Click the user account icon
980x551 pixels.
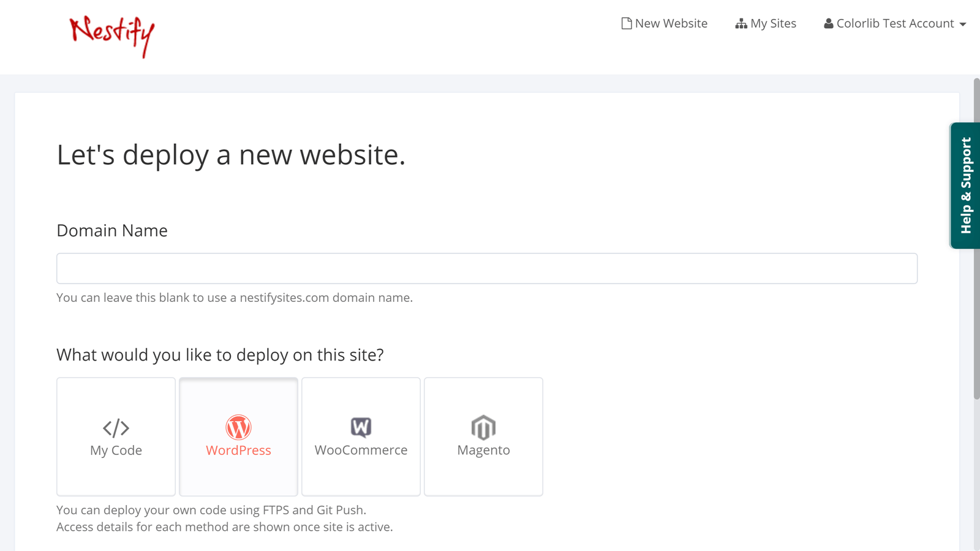point(828,23)
